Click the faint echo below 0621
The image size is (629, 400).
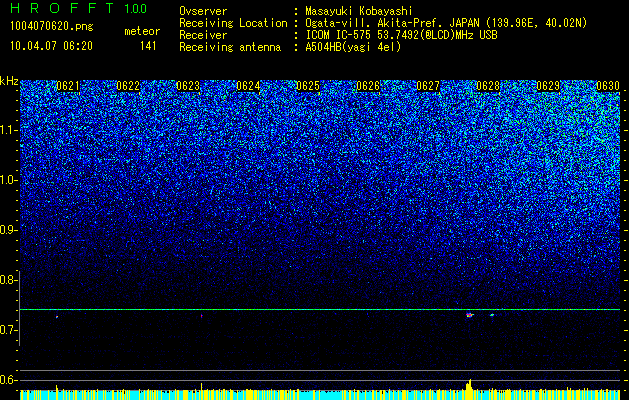coord(57,317)
